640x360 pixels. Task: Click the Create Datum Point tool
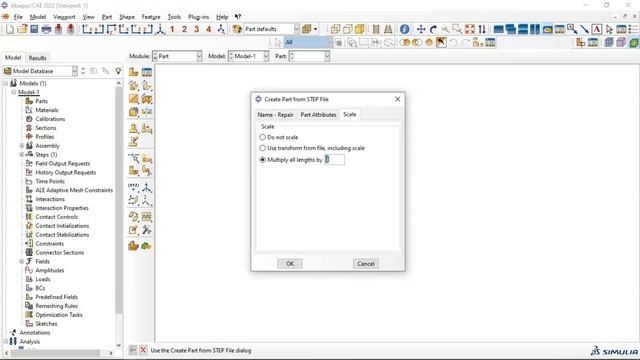(134, 187)
